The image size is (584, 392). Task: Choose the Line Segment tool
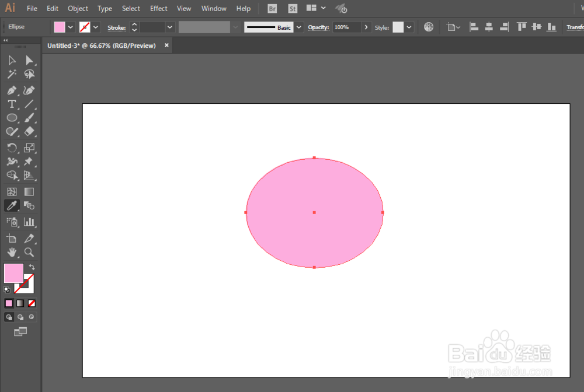point(29,104)
